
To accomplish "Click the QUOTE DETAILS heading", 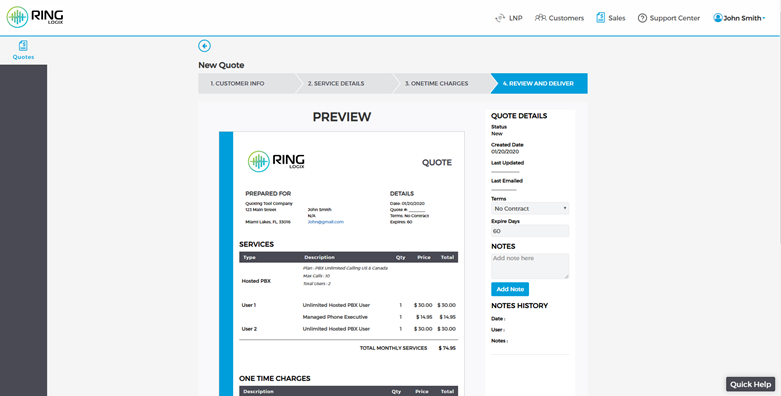I will point(519,116).
